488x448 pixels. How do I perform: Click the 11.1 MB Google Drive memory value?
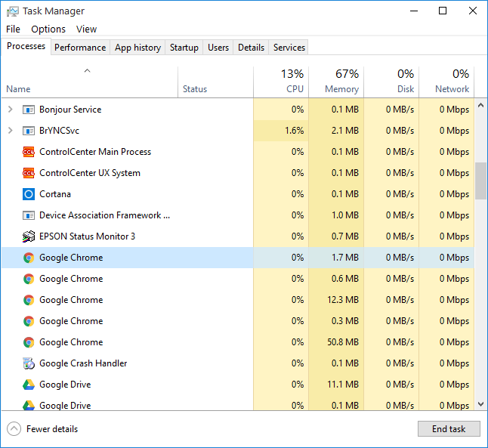tap(343, 385)
